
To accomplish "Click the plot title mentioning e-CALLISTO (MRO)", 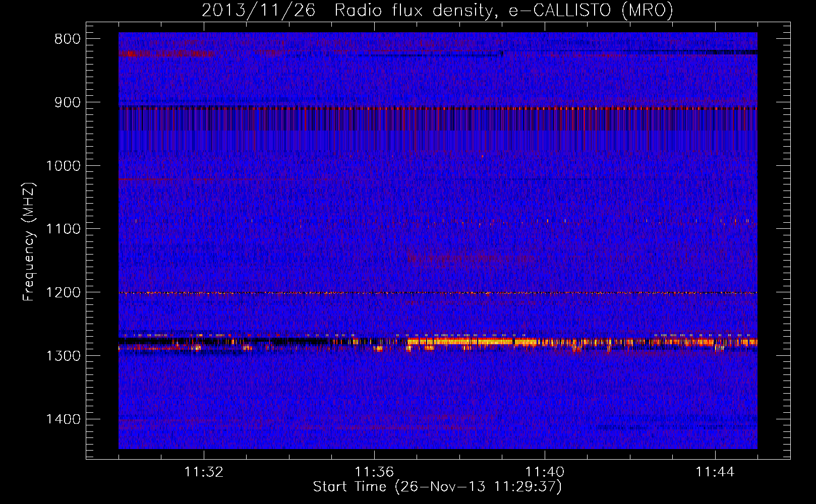I will (x=437, y=10).
